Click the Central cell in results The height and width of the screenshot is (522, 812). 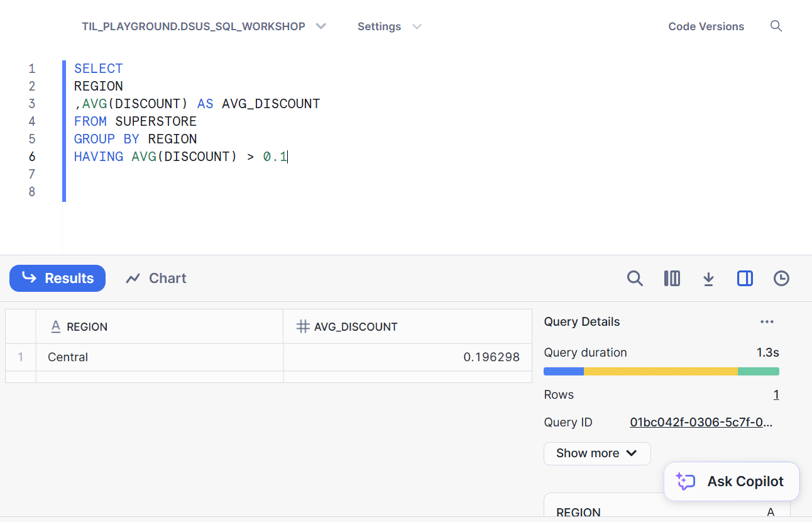[68, 357]
